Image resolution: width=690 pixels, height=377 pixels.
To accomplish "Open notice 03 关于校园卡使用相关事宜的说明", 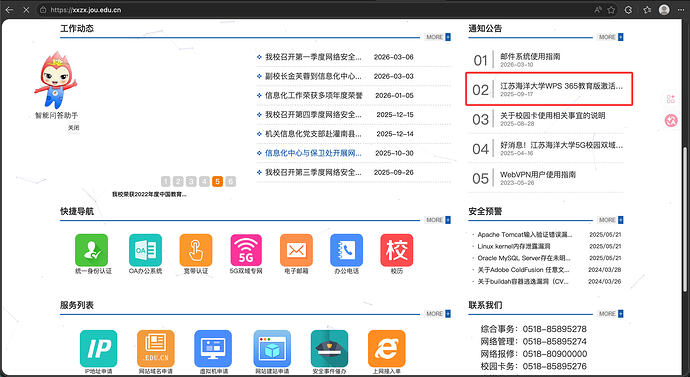I will click(x=553, y=116).
